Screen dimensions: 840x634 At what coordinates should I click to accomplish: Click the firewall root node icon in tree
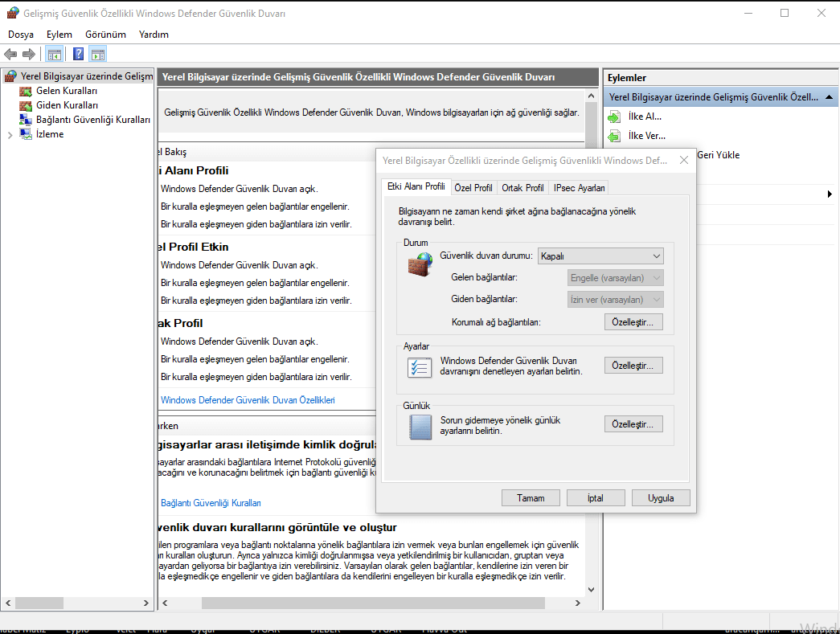click(10, 76)
